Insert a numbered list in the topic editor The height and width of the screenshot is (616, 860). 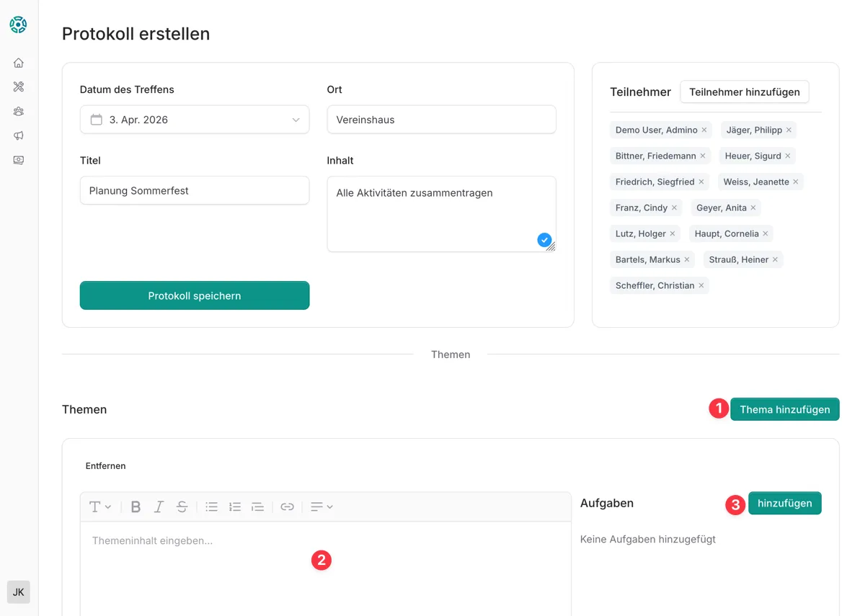[x=234, y=506]
